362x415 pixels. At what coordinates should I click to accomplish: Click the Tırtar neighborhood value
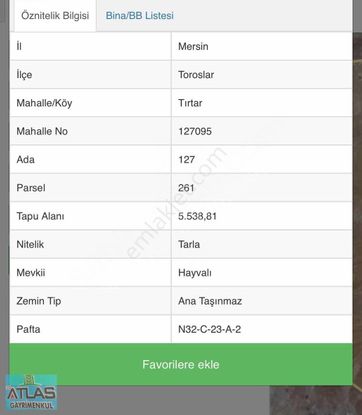tap(190, 103)
